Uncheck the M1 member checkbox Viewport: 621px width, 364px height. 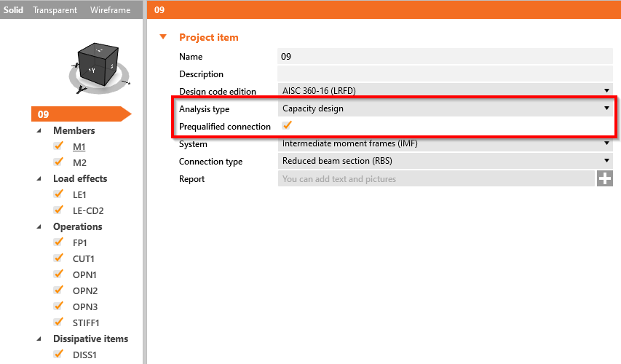coord(59,146)
